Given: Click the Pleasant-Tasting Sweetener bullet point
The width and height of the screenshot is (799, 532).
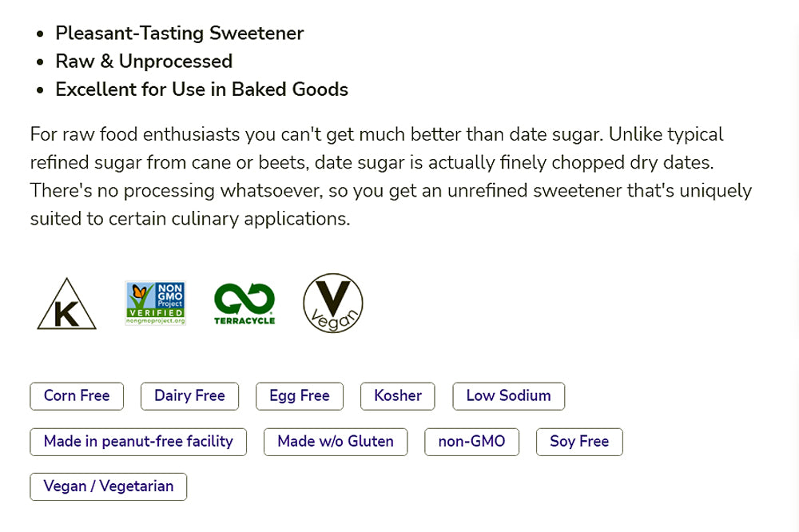Looking at the screenshot, I should pyautogui.click(x=179, y=34).
